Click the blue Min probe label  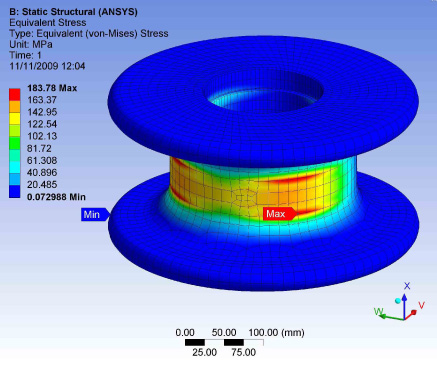[95, 214]
